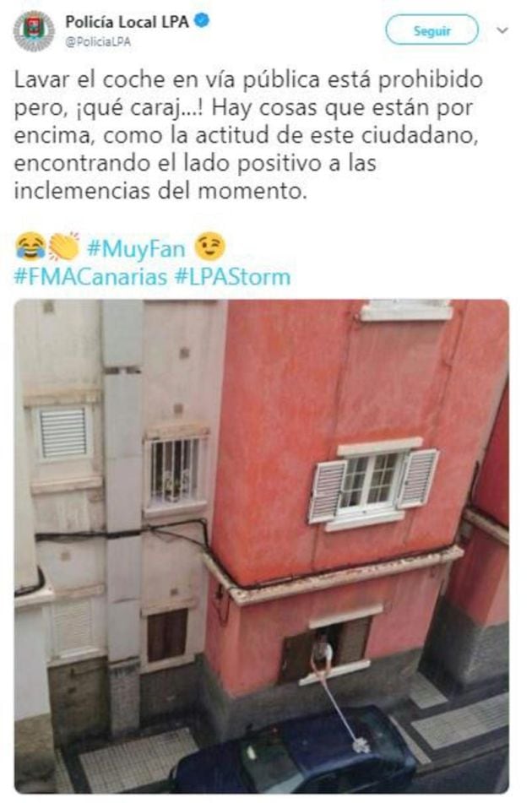Viewport: 532px width, 803px height.
Task: Click the winking face emoji
Action: click(209, 247)
